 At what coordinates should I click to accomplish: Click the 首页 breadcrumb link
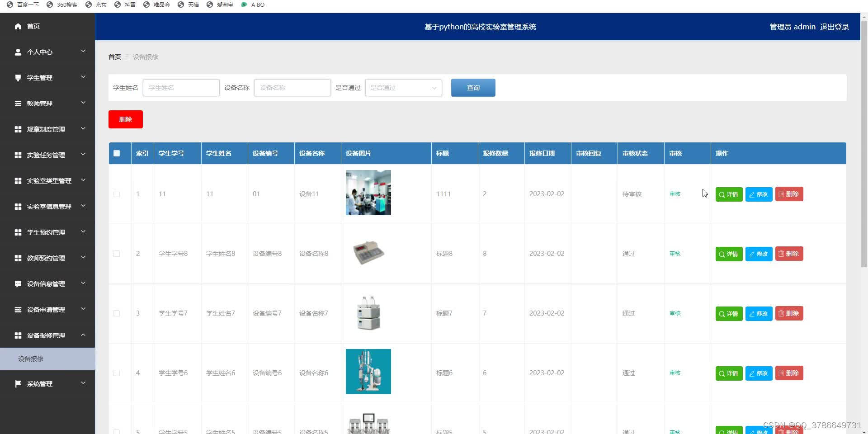pos(115,57)
